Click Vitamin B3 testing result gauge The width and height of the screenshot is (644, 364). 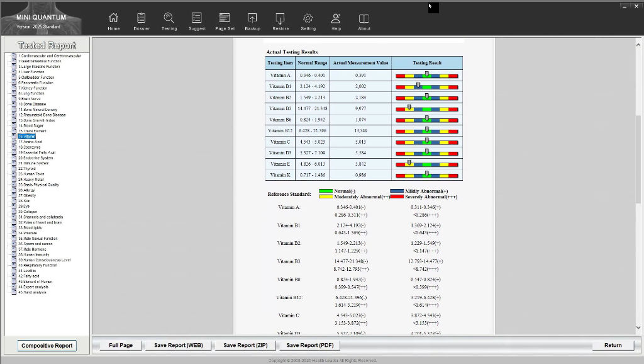pos(427,108)
